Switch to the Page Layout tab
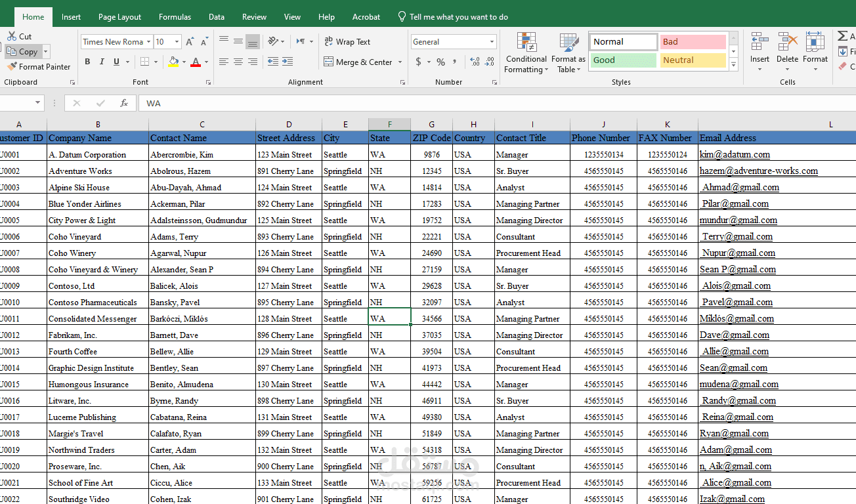The height and width of the screenshot is (504, 856). [120, 17]
